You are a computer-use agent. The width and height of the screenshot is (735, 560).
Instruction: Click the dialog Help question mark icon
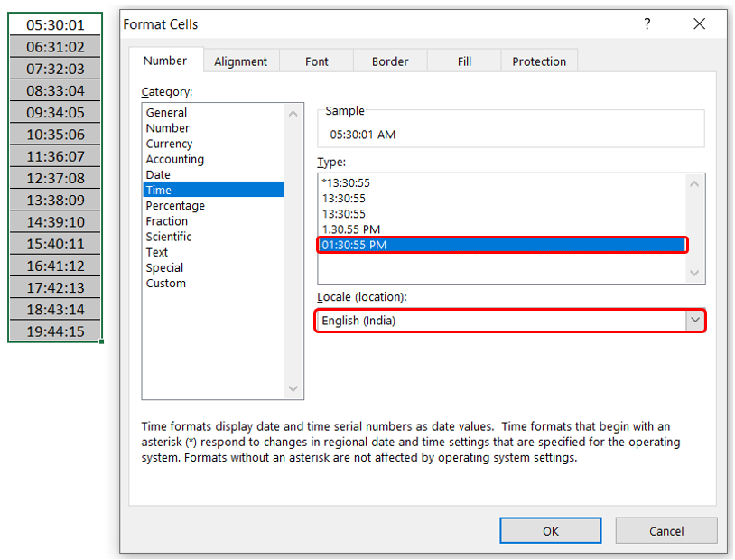point(647,24)
